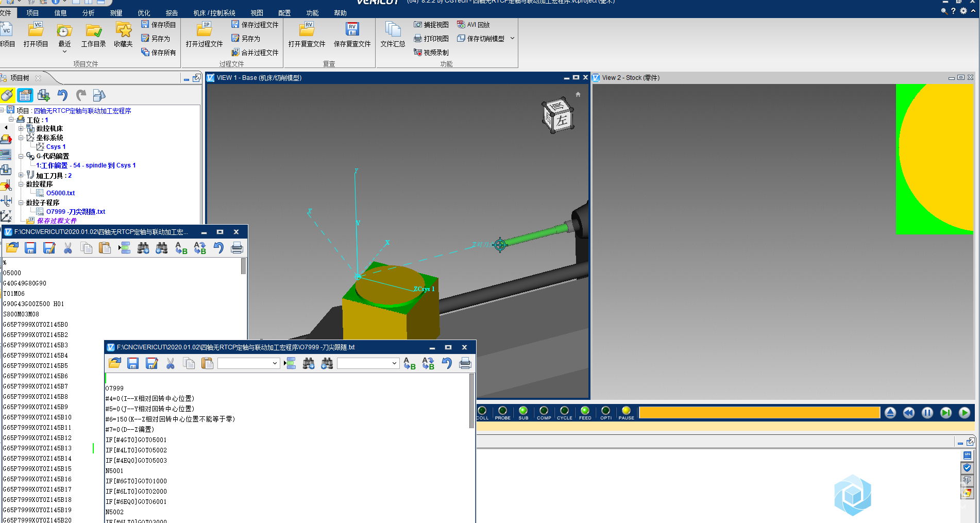The width and height of the screenshot is (980, 523).
Task: Collapse the 数控子程序 tree node
Action: (x=21, y=203)
